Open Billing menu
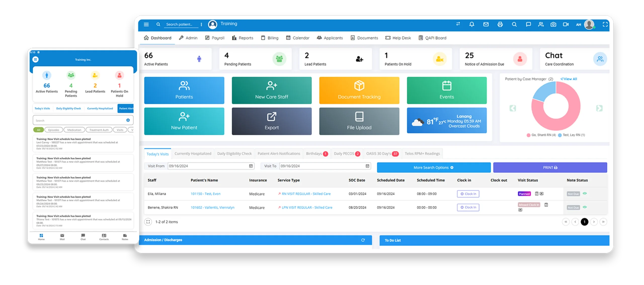 (x=269, y=38)
